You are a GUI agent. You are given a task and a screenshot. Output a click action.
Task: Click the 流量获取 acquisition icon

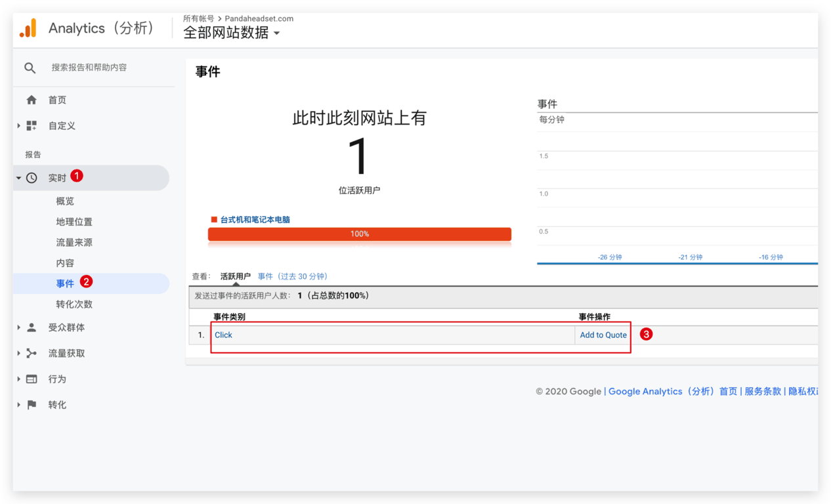(x=32, y=353)
